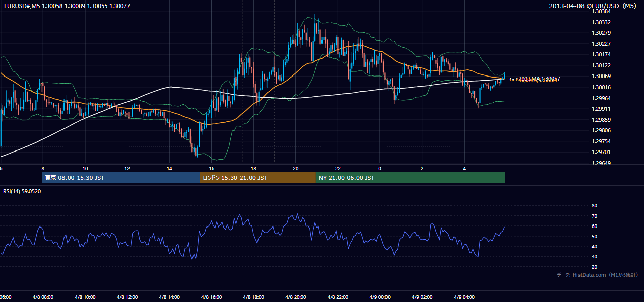Click price axis value 1.30016
The height and width of the screenshot is (302, 644).
pyautogui.click(x=601, y=87)
